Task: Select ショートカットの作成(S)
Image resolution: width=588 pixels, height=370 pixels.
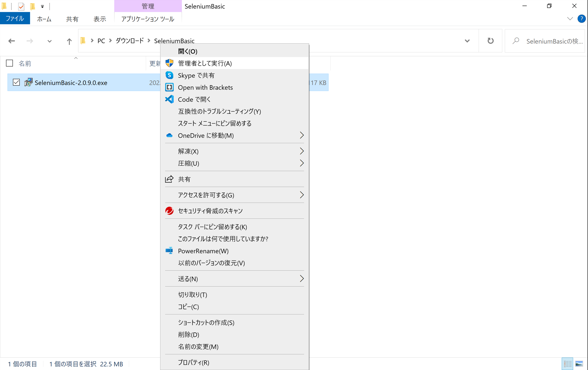Action: (x=234, y=322)
